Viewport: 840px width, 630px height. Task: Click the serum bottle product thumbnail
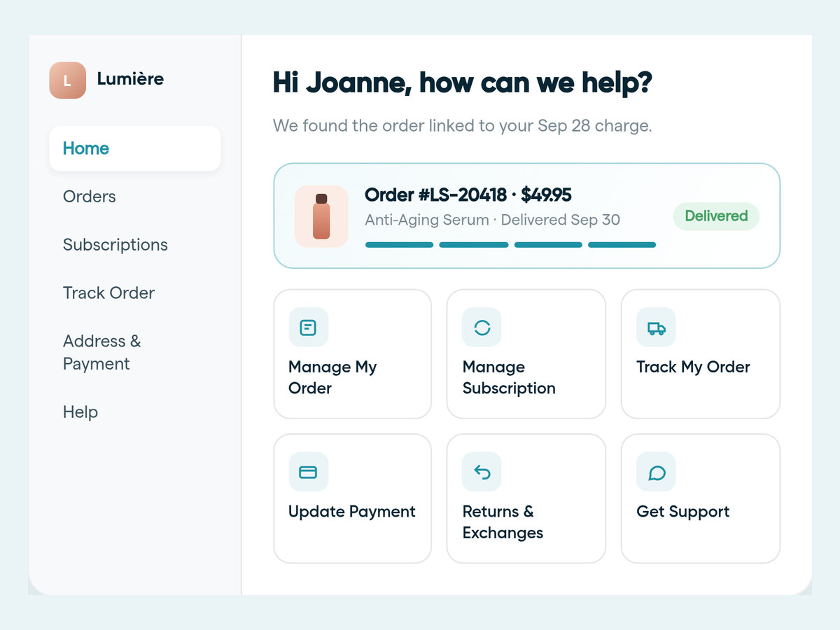click(x=321, y=216)
